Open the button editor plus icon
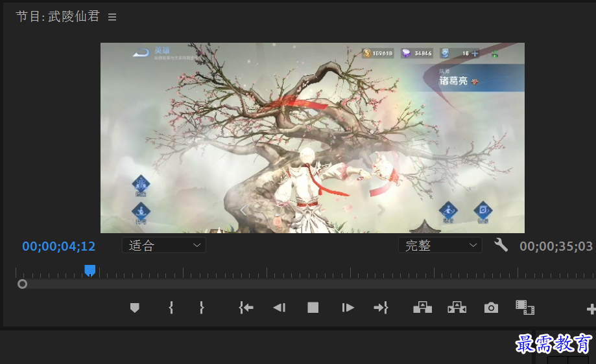The height and width of the screenshot is (364, 596). [591, 309]
